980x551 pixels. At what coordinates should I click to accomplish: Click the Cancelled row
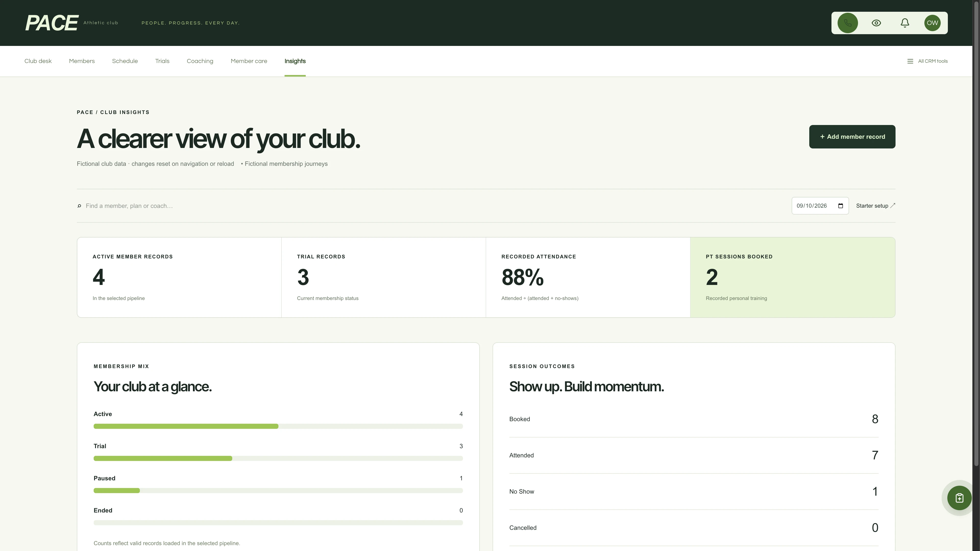(x=694, y=528)
